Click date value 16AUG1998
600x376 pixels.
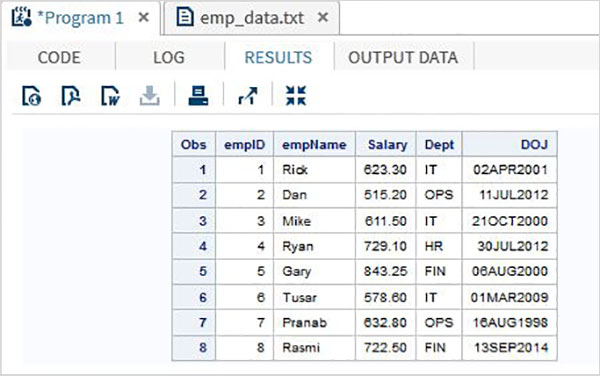[510, 322]
